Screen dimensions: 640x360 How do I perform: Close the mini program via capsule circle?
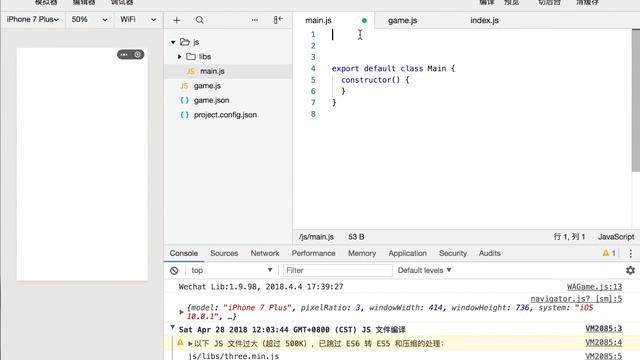coord(138,55)
